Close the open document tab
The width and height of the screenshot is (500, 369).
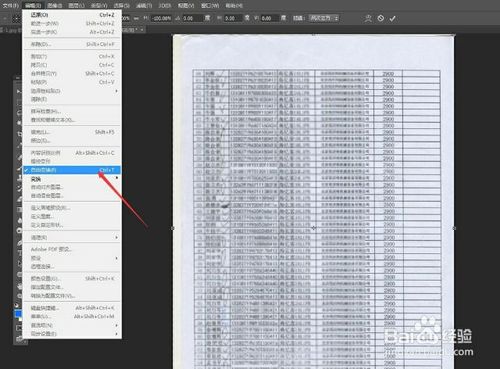pos(142,30)
